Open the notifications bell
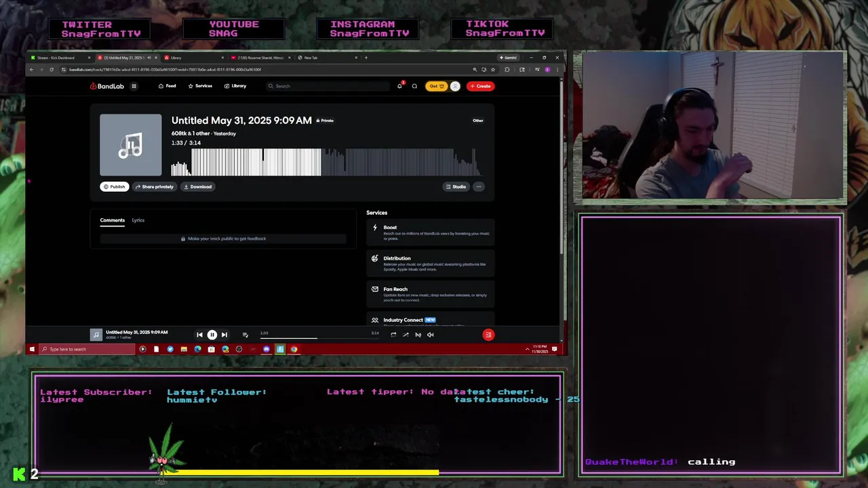This screenshot has height=488, width=868. point(399,86)
